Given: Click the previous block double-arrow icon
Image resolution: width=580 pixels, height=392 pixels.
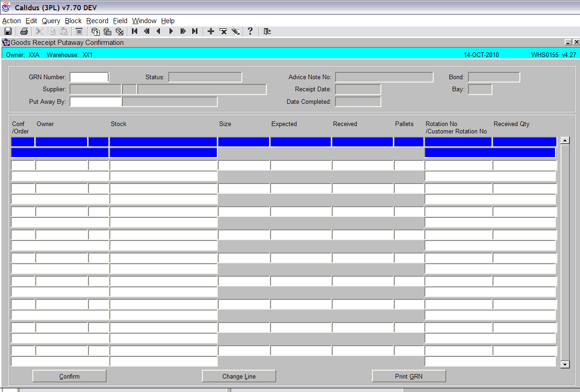Looking at the screenshot, I should (147, 32).
